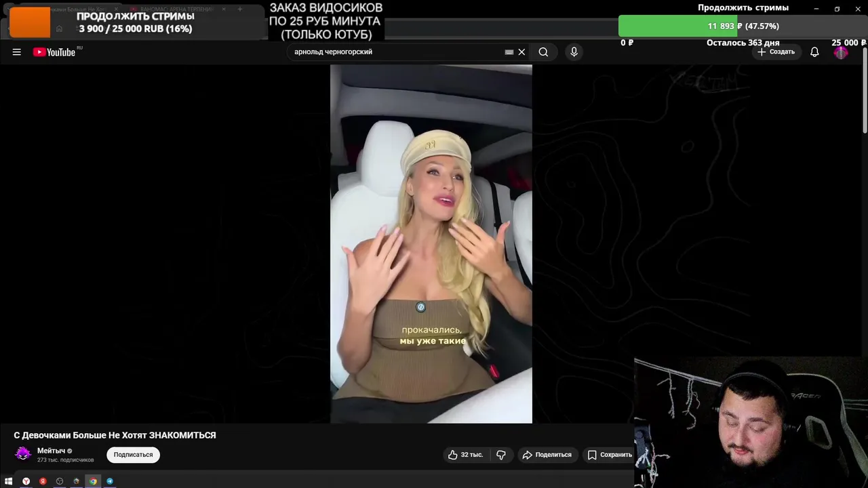868x488 pixels.
Task: Subscribe with the Подписаться button
Action: [x=133, y=455]
